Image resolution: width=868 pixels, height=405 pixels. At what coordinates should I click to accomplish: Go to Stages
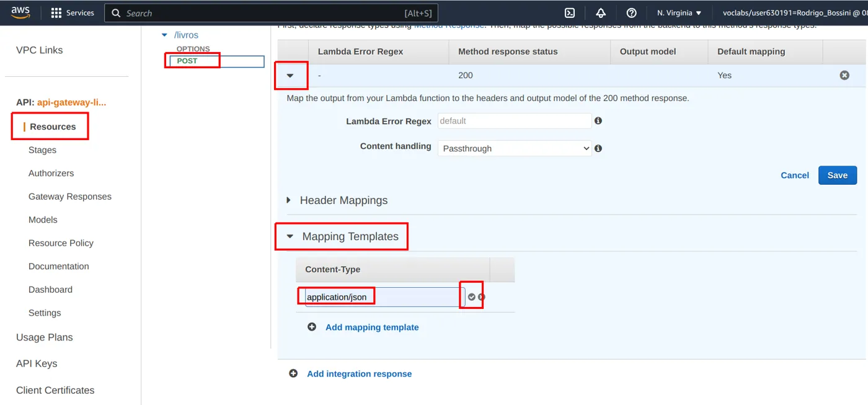pos(42,150)
